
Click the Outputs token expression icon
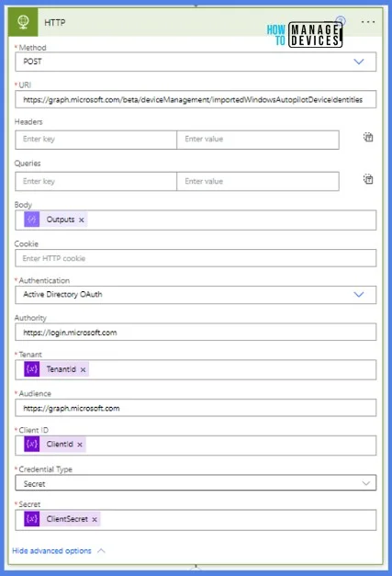(x=32, y=220)
